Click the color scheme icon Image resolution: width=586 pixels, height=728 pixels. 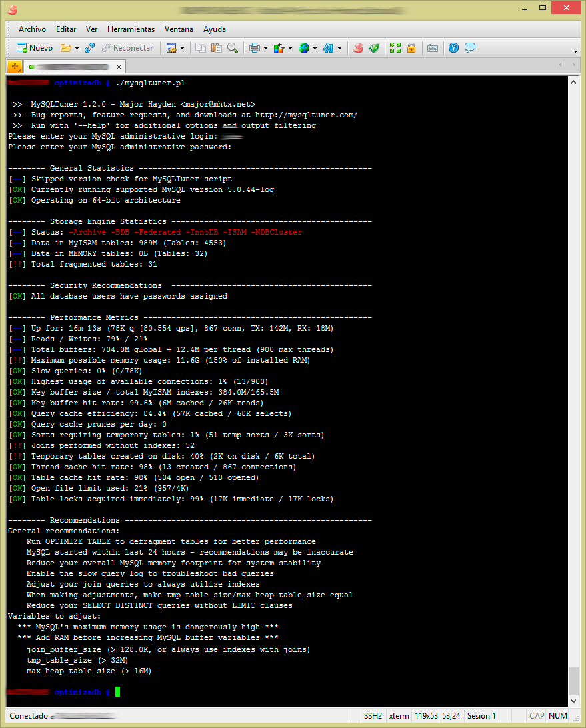[279, 48]
